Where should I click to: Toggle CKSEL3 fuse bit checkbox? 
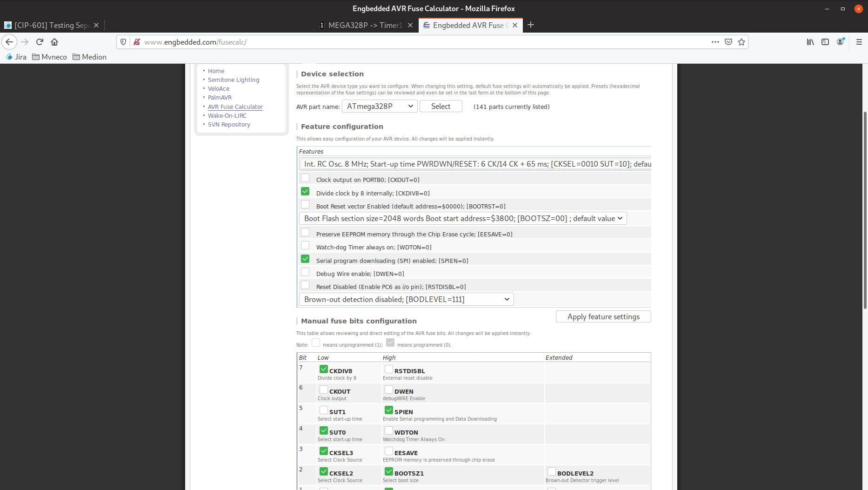tap(324, 451)
